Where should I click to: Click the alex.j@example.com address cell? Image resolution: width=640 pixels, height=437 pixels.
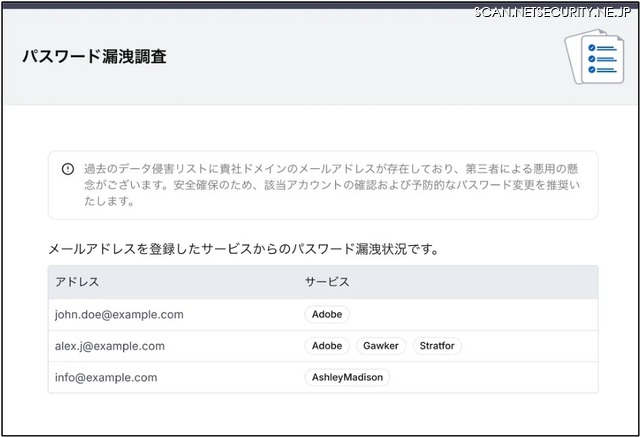(x=110, y=346)
